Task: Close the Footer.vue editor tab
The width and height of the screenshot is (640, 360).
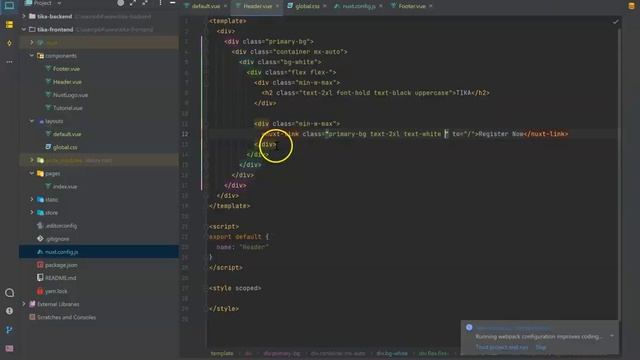Action: (431, 6)
